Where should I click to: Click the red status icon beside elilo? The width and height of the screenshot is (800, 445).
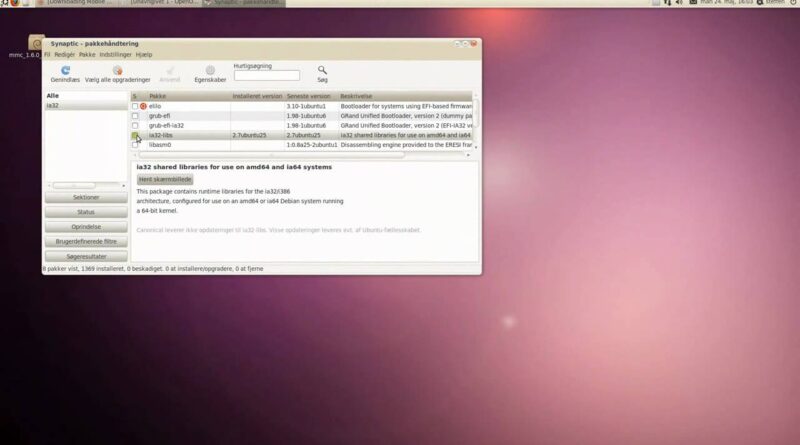(x=143, y=106)
